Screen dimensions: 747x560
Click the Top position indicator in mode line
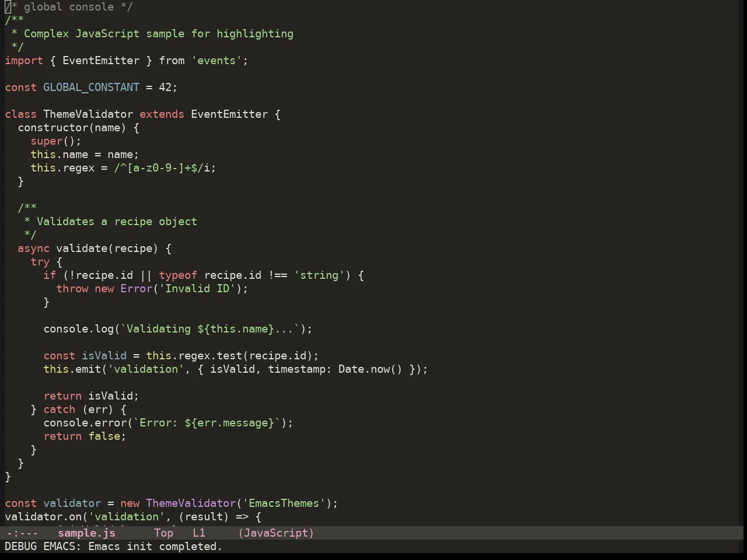(163, 533)
